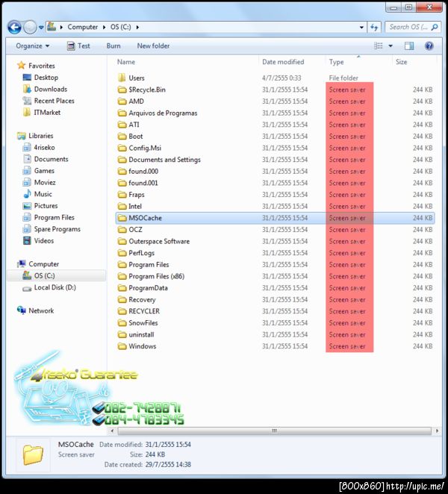Click the search magnifier icon
Image resolution: width=448 pixels, height=494 pixels.
[x=434, y=27]
